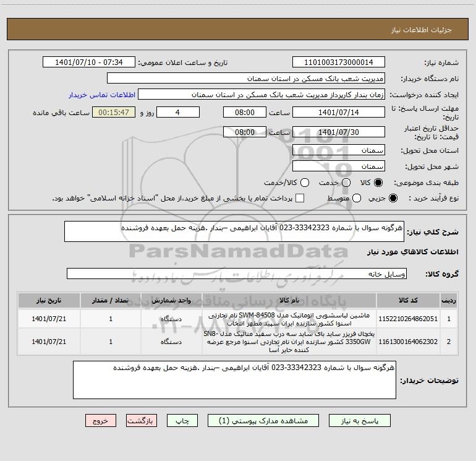Click the price validity hour field 08:00
Image resolution: width=476 pixels, height=461 pixels.
point(245,132)
